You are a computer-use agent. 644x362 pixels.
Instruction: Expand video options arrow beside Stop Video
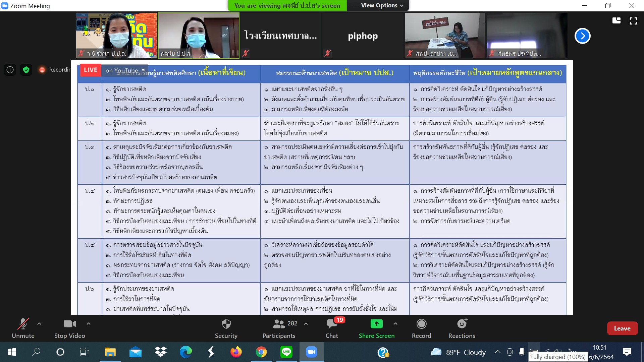89,324
